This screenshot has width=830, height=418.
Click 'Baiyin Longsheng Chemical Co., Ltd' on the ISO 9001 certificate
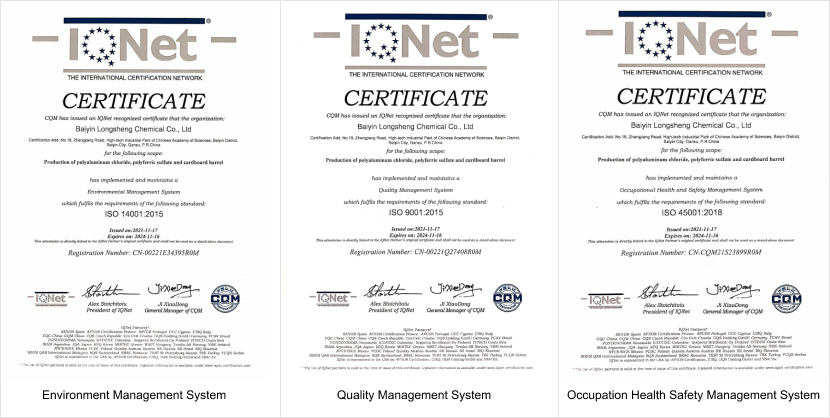pos(416,127)
